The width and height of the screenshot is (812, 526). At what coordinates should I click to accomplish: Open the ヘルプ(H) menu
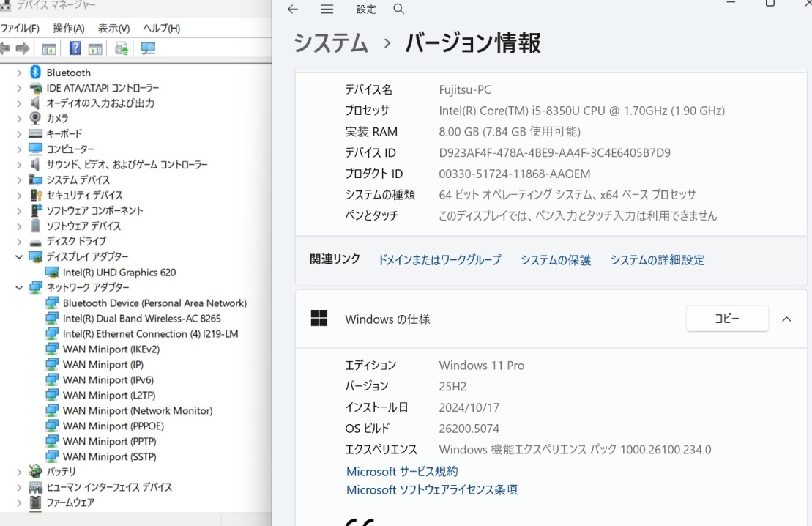[162, 29]
